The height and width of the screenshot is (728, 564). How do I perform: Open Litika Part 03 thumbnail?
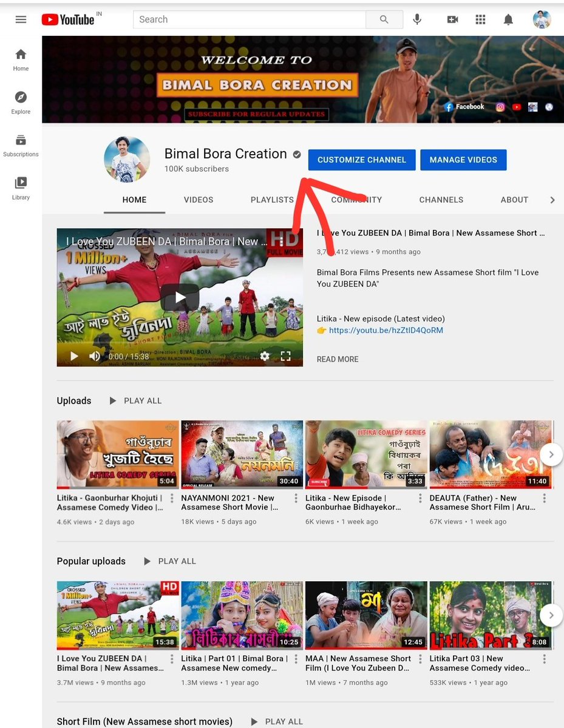pyautogui.click(x=491, y=615)
